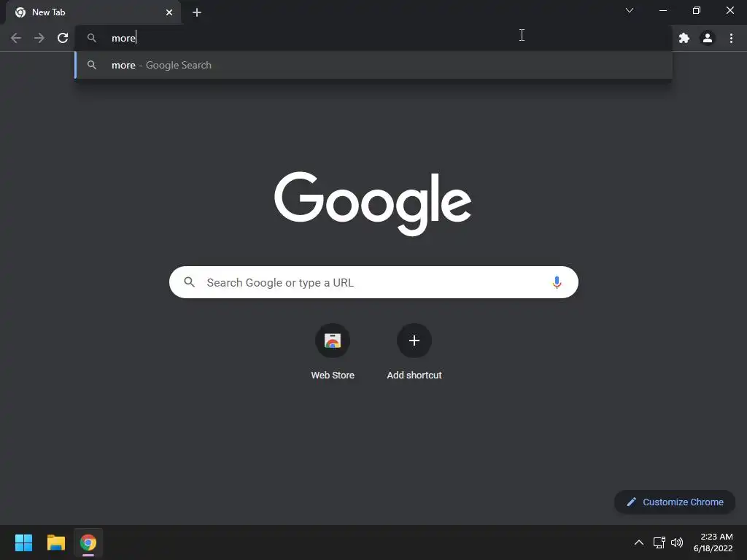Click the Add shortcut label text
This screenshot has height=560, width=747.
click(414, 376)
